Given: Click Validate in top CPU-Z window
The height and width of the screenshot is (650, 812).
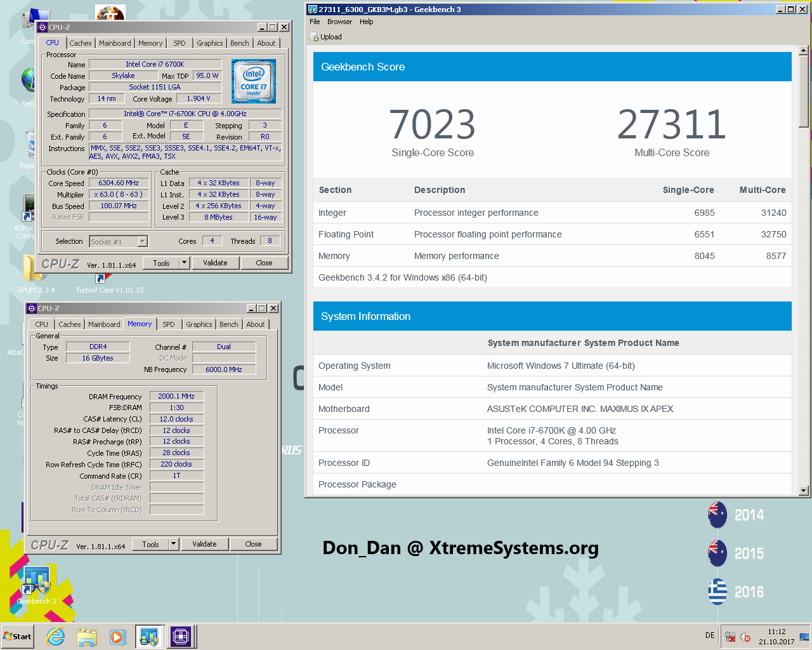Looking at the screenshot, I should pyautogui.click(x=215, y=263).
